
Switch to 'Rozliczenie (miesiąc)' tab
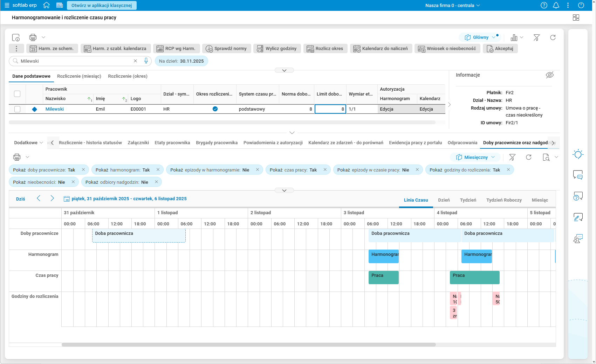(79, 76)
